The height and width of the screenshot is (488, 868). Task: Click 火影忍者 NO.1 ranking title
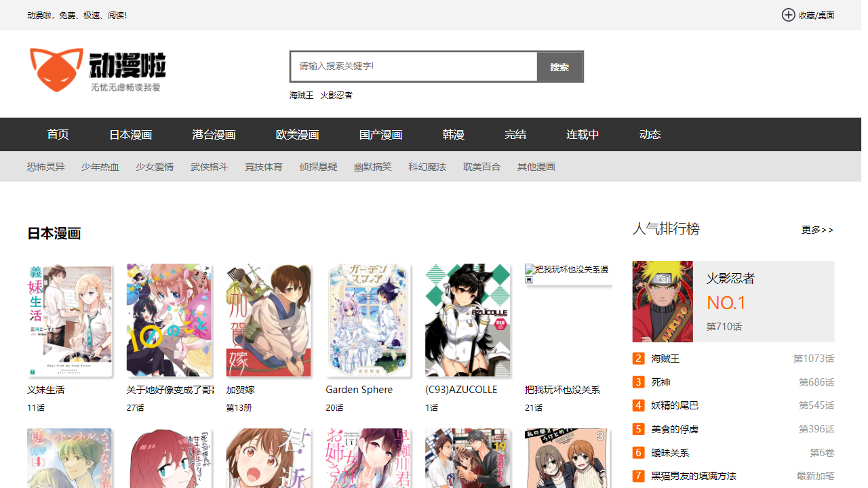(x=730, y=279)
